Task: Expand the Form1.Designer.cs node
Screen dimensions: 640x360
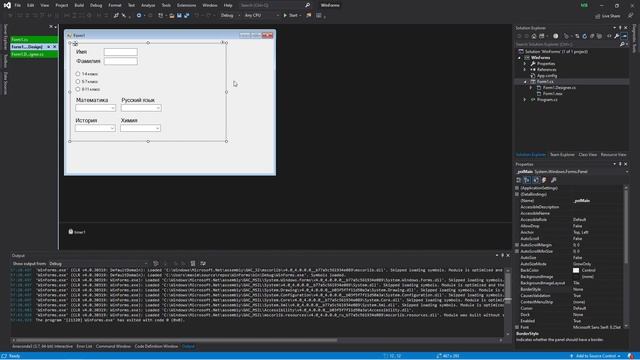Action: coord(531,88)
